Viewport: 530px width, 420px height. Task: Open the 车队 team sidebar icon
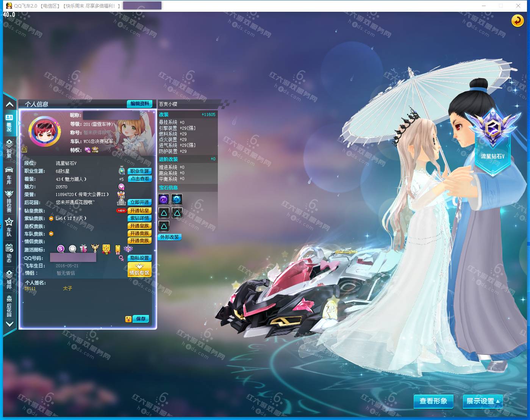click(x=9, y=227)
